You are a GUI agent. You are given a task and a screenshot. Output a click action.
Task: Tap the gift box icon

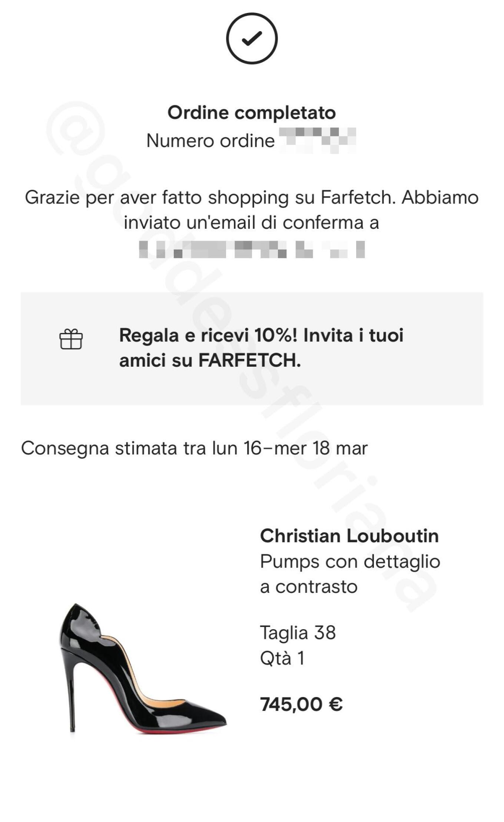[x=71, y=339]
